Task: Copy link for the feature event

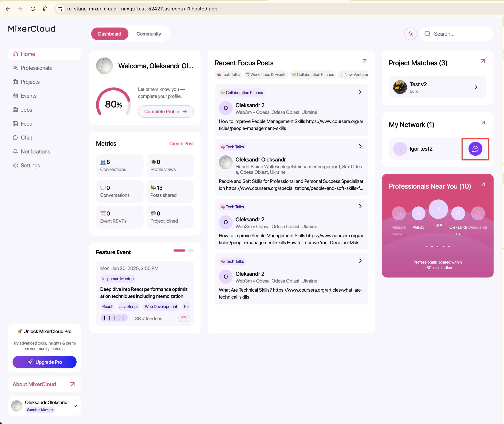Action: click(184, 318)
